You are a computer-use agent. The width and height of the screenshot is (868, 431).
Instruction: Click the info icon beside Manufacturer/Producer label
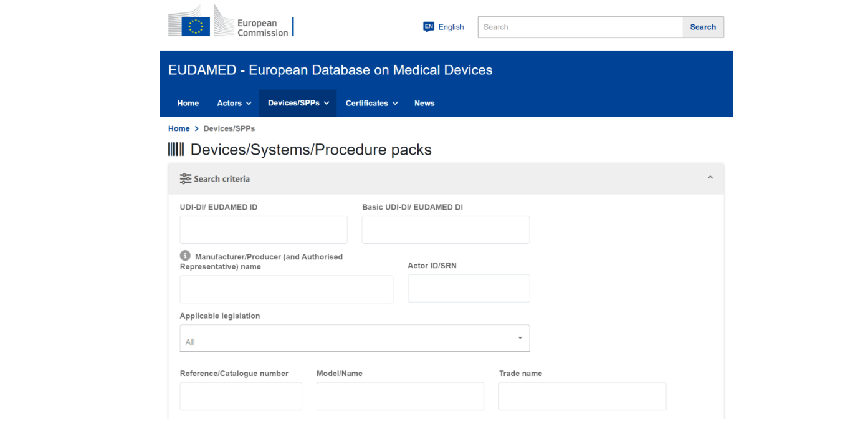(x=185, y=256)
